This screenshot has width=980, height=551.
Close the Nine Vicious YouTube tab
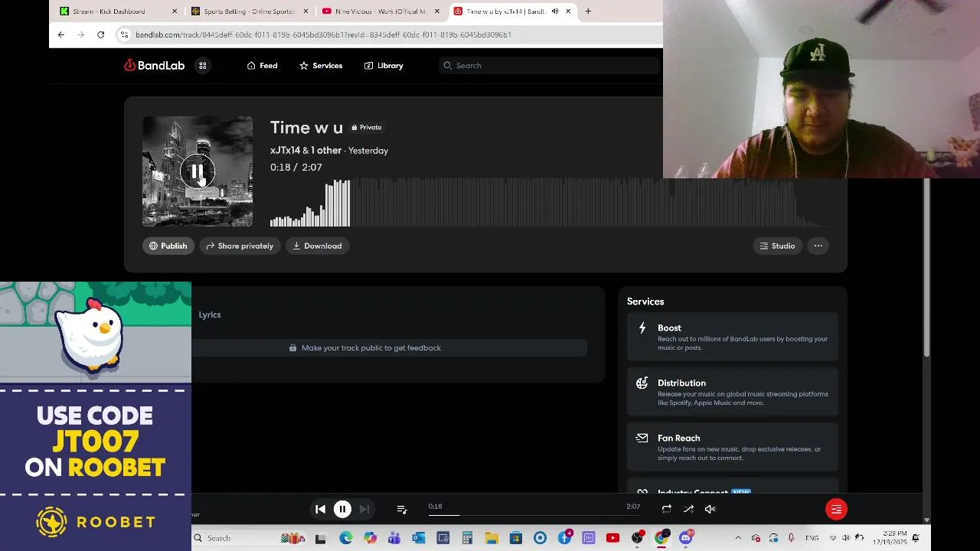[x=436, y=11]
